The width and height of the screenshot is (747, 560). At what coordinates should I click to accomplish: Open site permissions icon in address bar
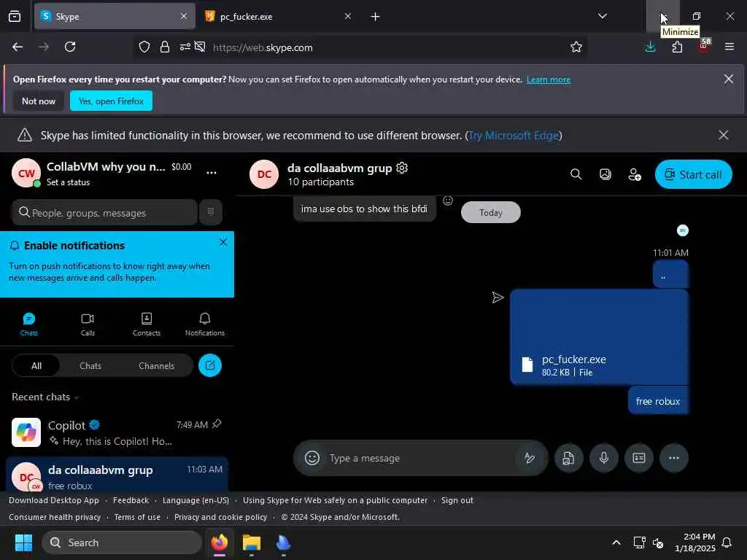click(x=185, y=47)
